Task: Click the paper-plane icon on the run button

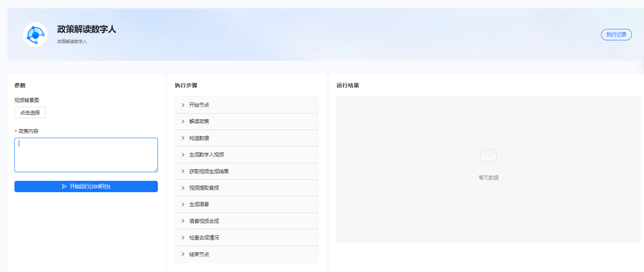Action: coord(64,187)
